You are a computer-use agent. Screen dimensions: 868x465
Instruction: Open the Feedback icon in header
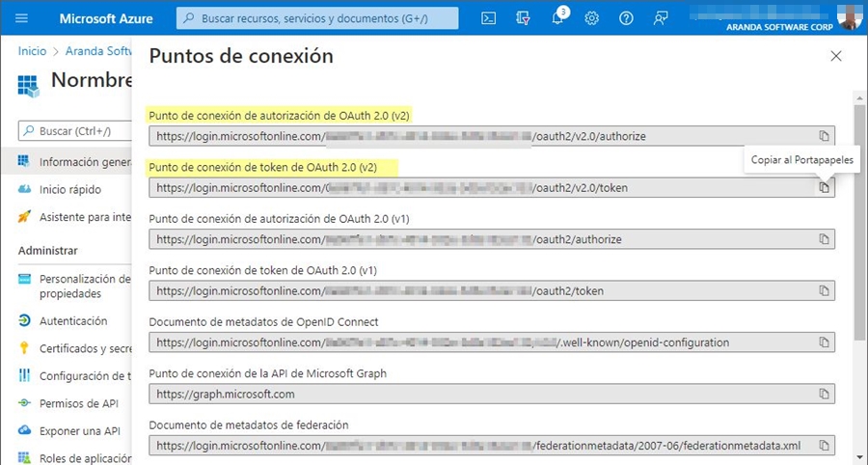pos(661,18)
